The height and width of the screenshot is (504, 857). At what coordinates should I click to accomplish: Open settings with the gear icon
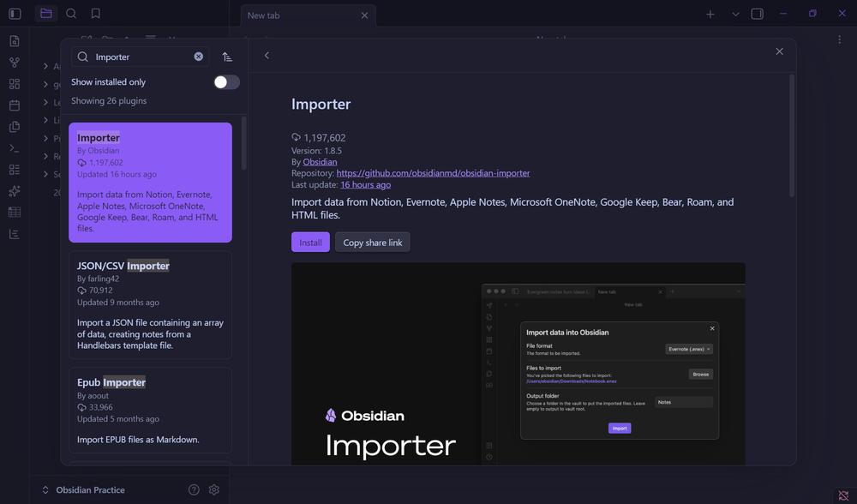coord(214,489)
